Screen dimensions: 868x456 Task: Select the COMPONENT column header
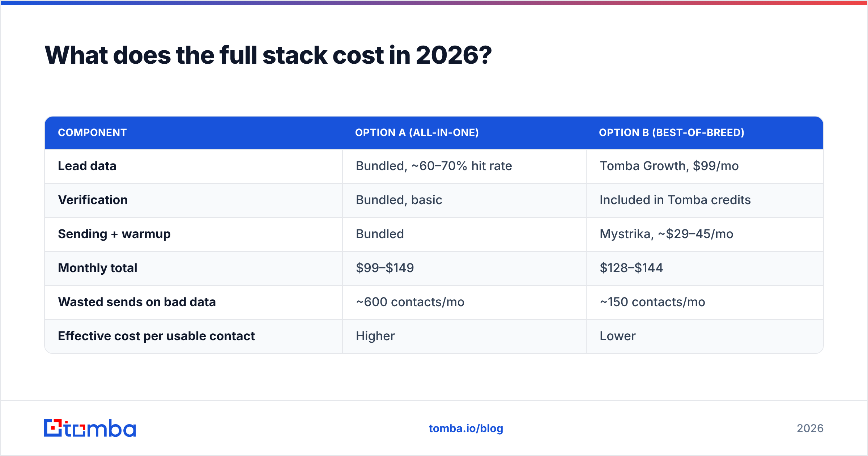click(92, 132)
